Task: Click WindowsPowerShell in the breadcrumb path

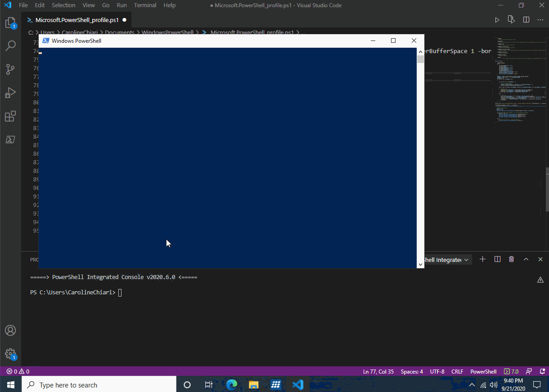Action: [x=167, y=32]
